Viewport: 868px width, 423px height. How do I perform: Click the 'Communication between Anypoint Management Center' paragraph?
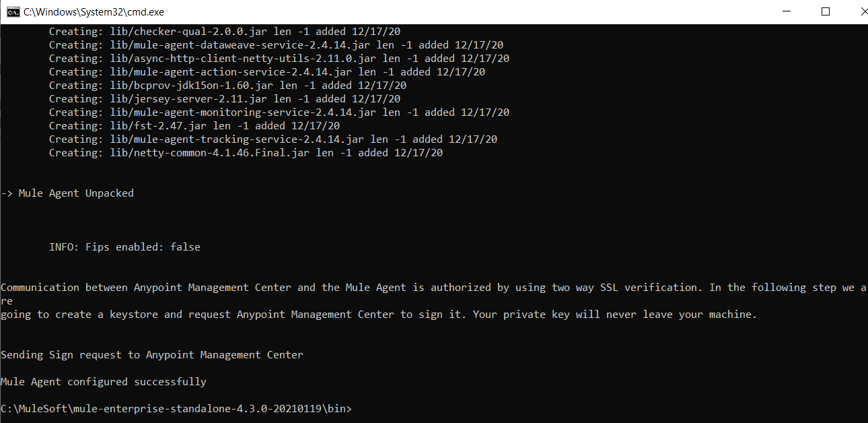(x=433, y=301)
